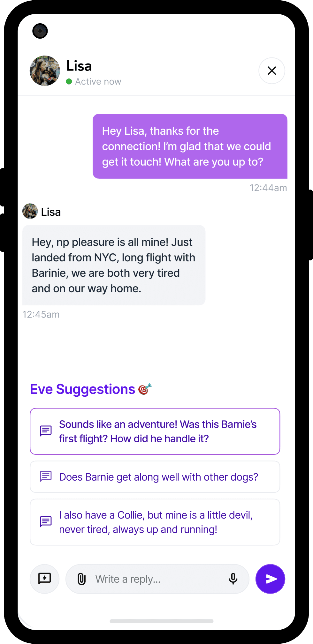The image size is (313, 644).
Task: Tap Lisa's small avatar above her message
Action: [x=30, y=211]
